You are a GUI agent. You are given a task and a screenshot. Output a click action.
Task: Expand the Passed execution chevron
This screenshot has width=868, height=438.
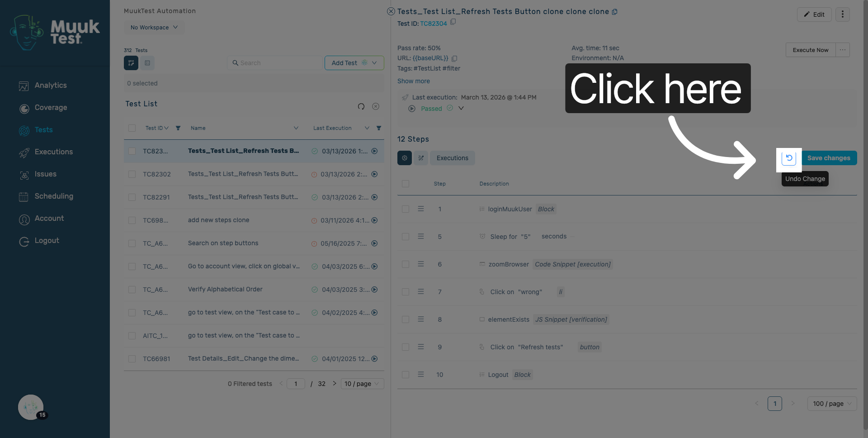tap(461, 108)
